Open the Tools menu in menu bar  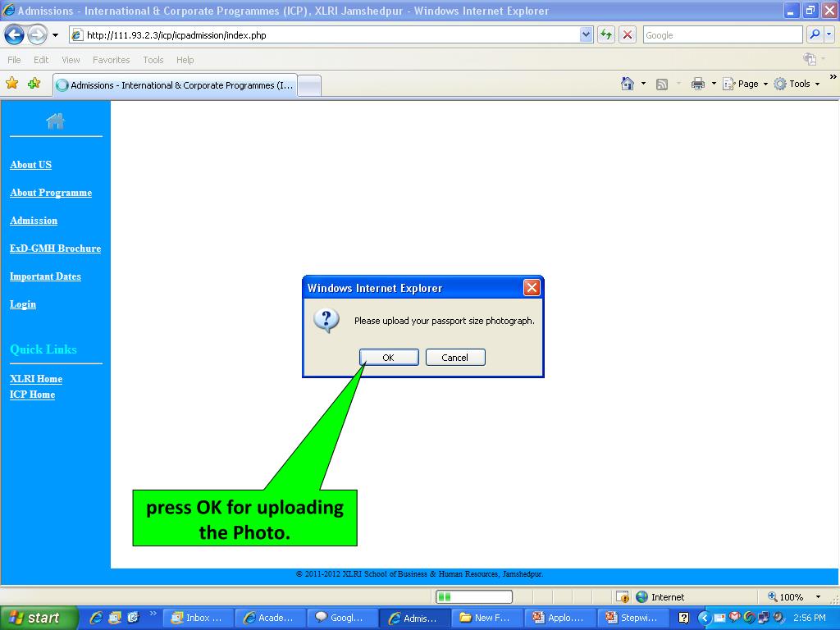pyautogui.click(x=153, y=60)
